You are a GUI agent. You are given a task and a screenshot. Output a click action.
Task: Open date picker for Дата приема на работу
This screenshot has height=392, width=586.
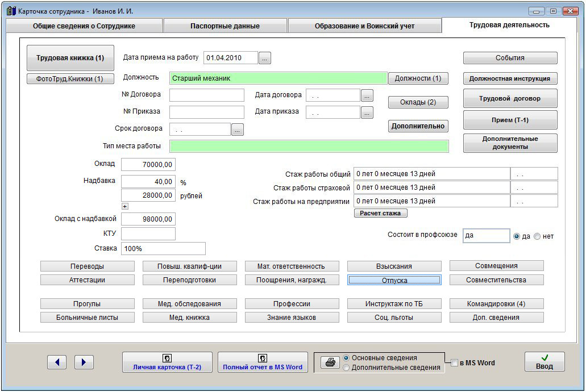click(265, 57)
